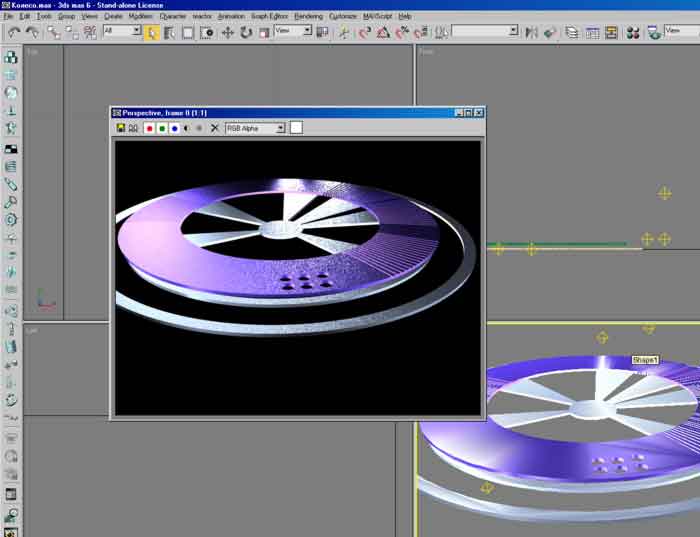Open the Material Editor (four spheres icon)
This screenshot has height=537, width=700.
click(633, 33)
